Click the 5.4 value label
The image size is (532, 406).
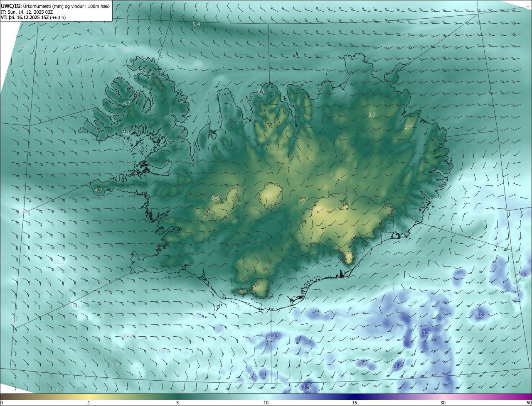(196, 24)
